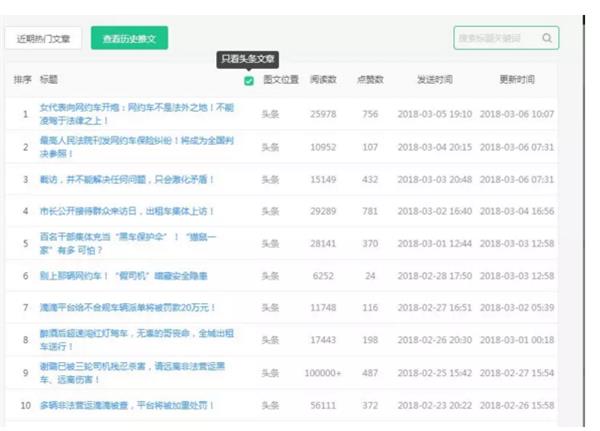Click the 图文位置 column header

[281, 79]
